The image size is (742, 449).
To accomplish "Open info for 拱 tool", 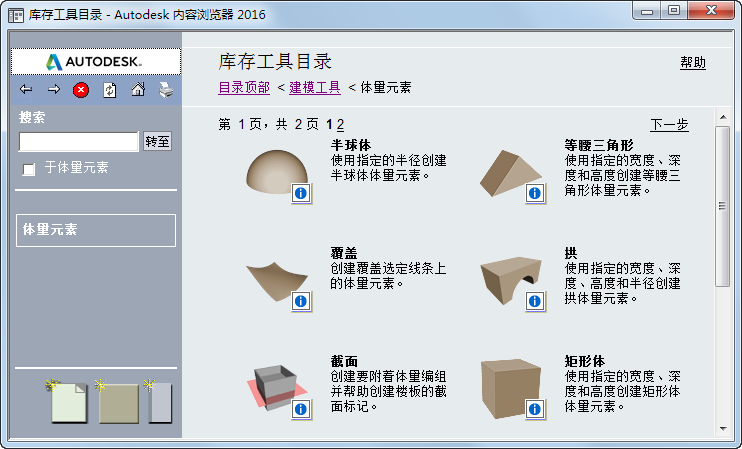I will click(535, 301).
